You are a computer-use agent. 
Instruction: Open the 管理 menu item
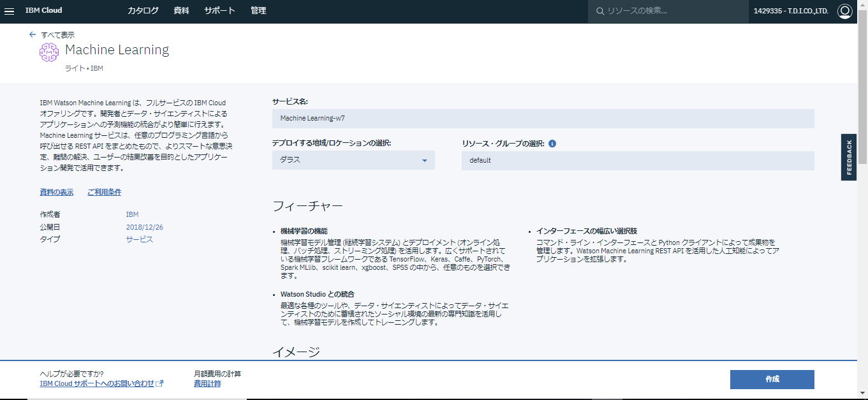click(258, 11)
